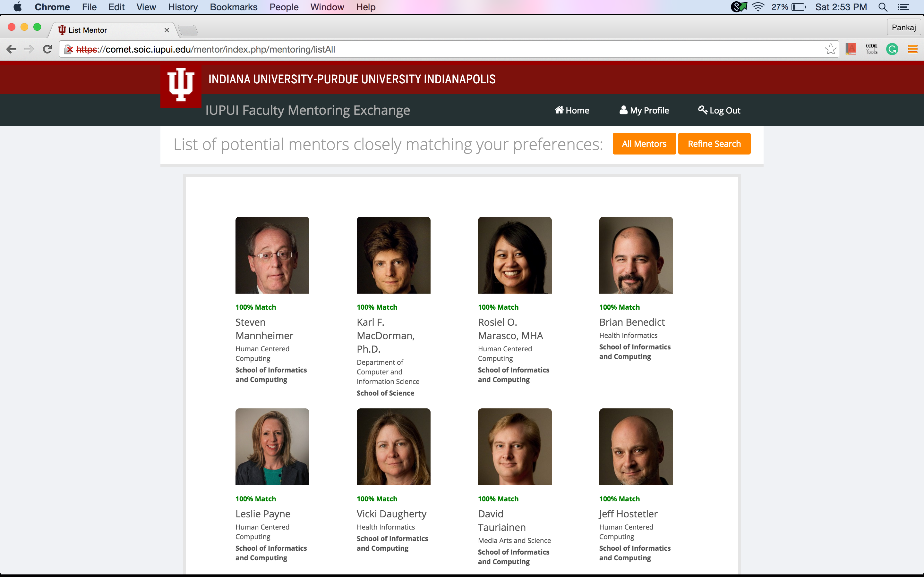Open the History menu
The image size is (924, 577).
(x=183, y=7)
